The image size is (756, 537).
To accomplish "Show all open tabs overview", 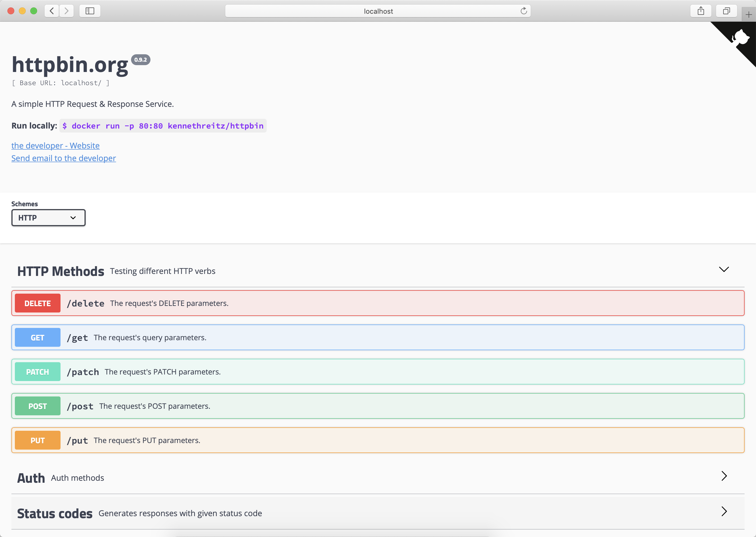I will coord(726,11).
